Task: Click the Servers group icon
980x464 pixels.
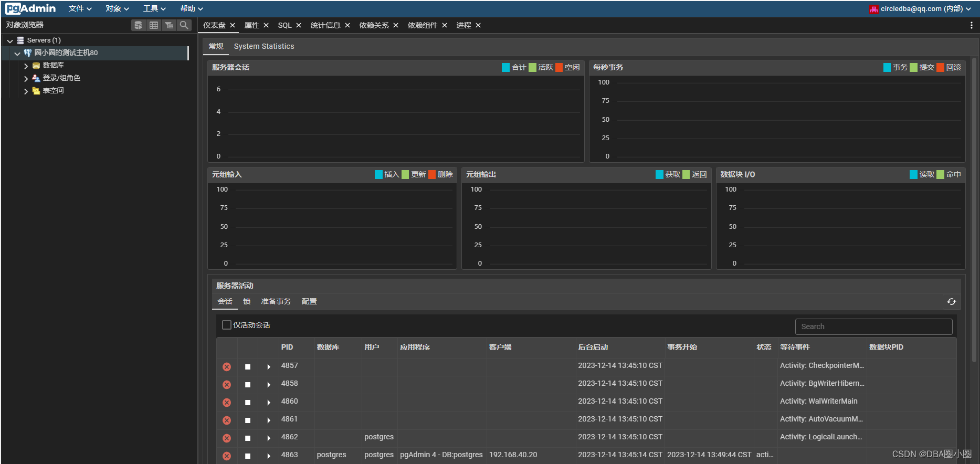Action: click(20, 40)
